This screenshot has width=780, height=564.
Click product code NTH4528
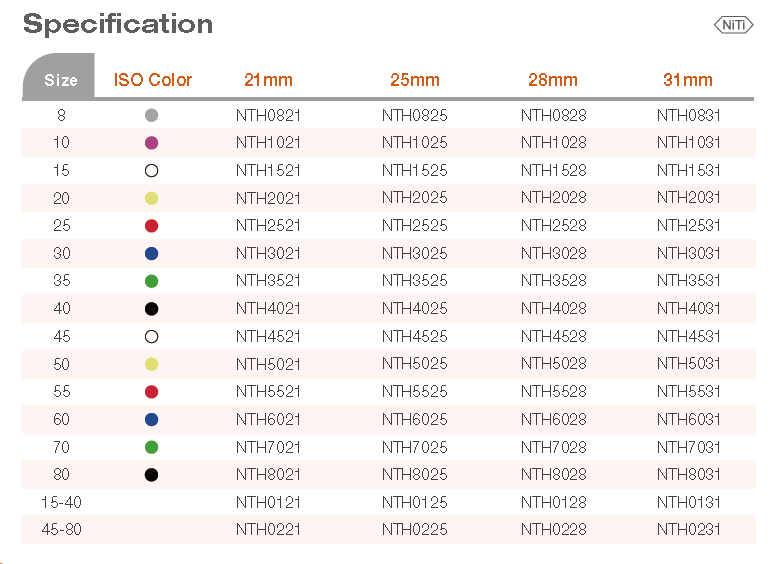pyautogui.click(x=553, y=336)
